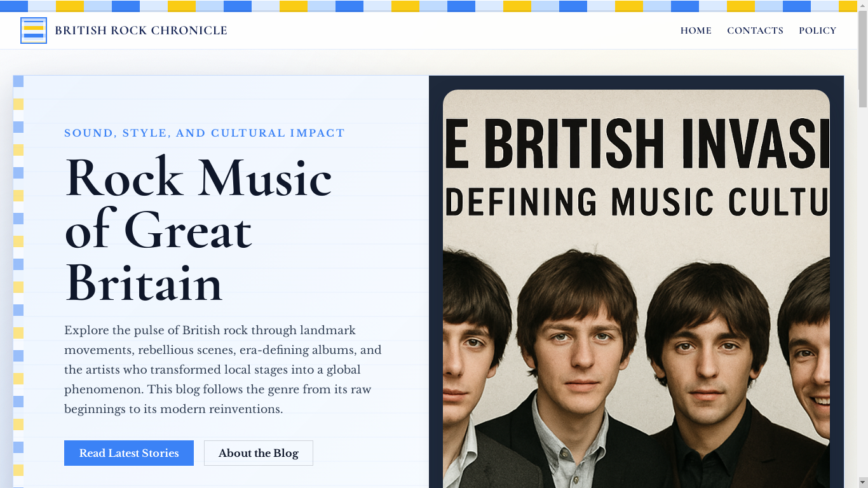Click the British Rock Chronicle logo icon
This screenshot has height=488, width=868.
[x=34, y=30]
